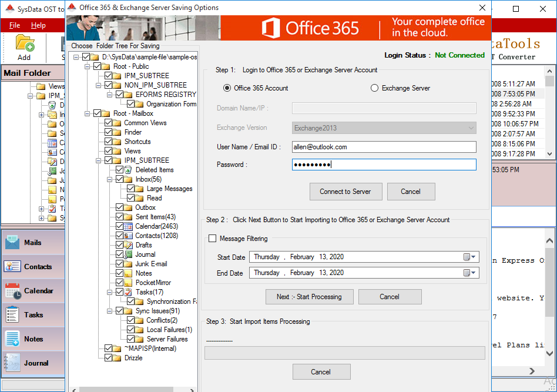Click the Password input field
The image size is (557, 392).
point(384,165)
